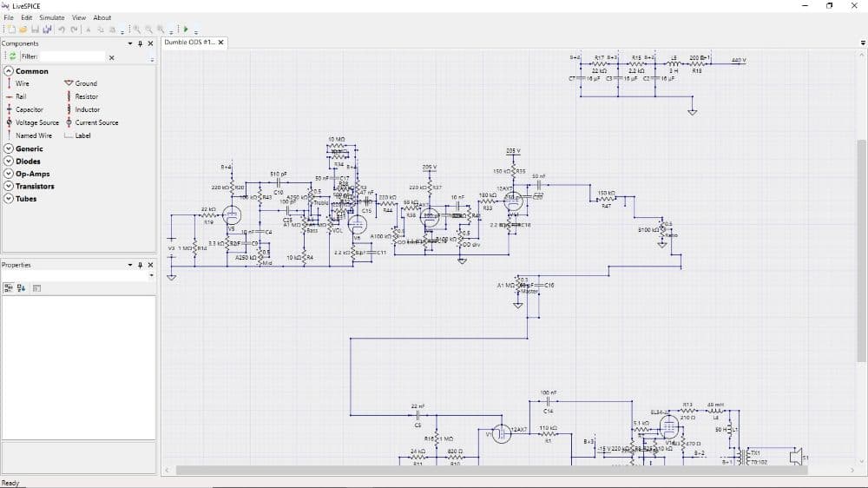Image resolution: width=868 pixels, height=488 pixels.
Task: Expand the Diodes category
Action: click(x=9, y=162)
